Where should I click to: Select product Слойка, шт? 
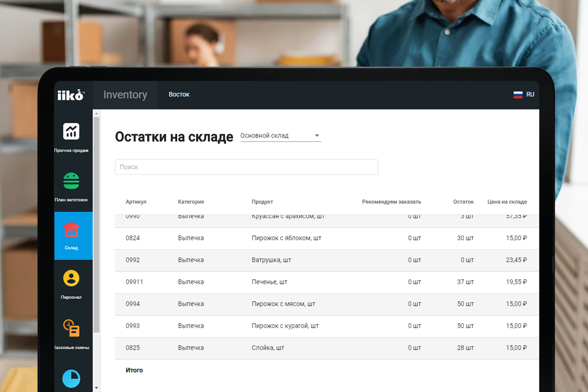268,348
